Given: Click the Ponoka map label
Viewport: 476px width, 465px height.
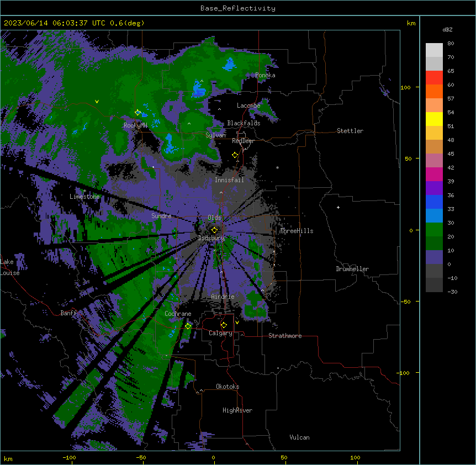Looking at the screenshot, I should (x=265, y=75).
